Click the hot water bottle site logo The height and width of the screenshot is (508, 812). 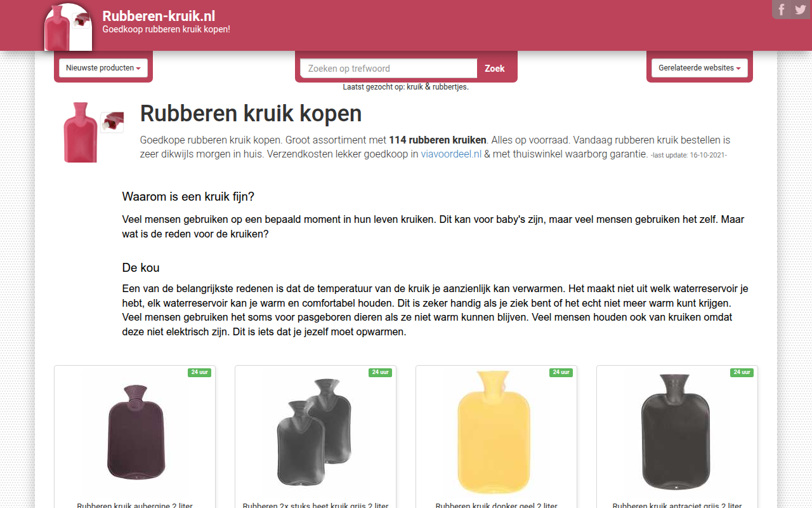click(68, 27)
